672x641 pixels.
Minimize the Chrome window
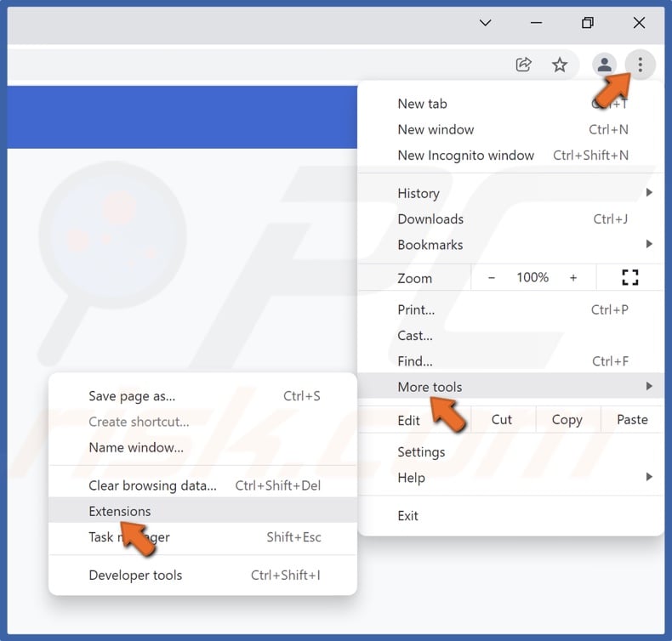click(536, 23)
